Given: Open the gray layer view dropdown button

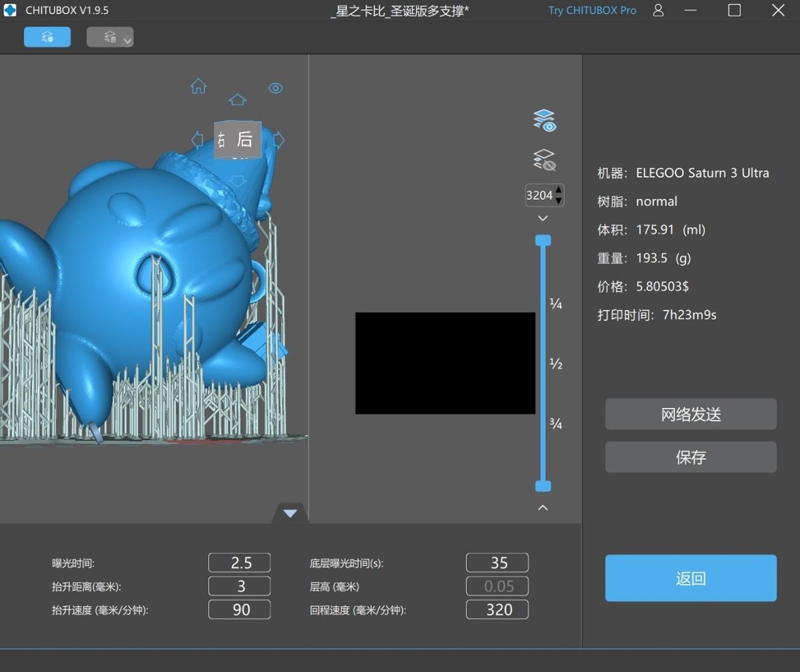Looking at the screenshot, I should [x=110, y=37].
